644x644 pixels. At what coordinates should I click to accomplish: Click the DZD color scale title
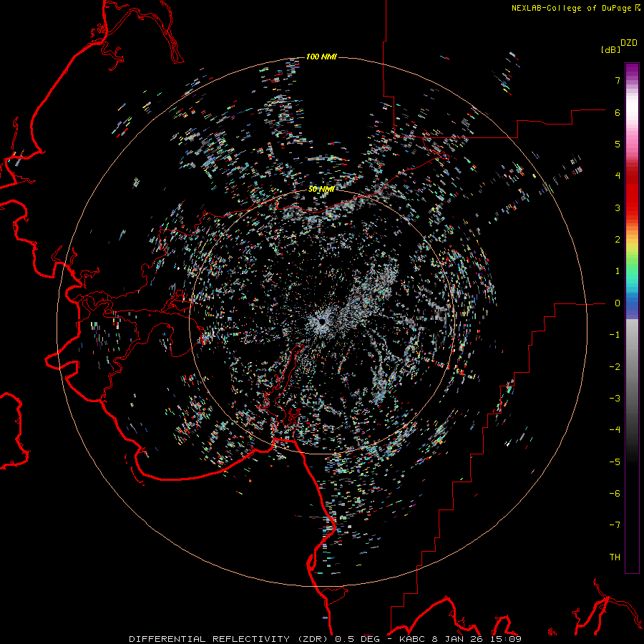629,43
